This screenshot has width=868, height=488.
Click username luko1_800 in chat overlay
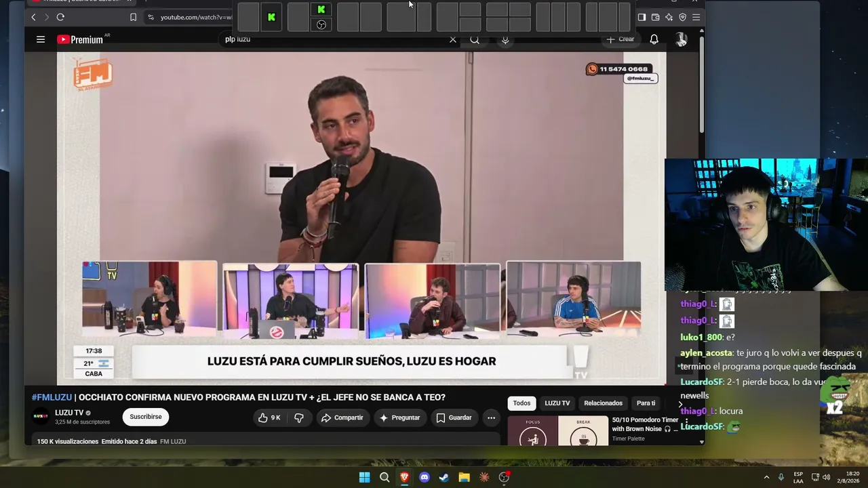[701, 338]
